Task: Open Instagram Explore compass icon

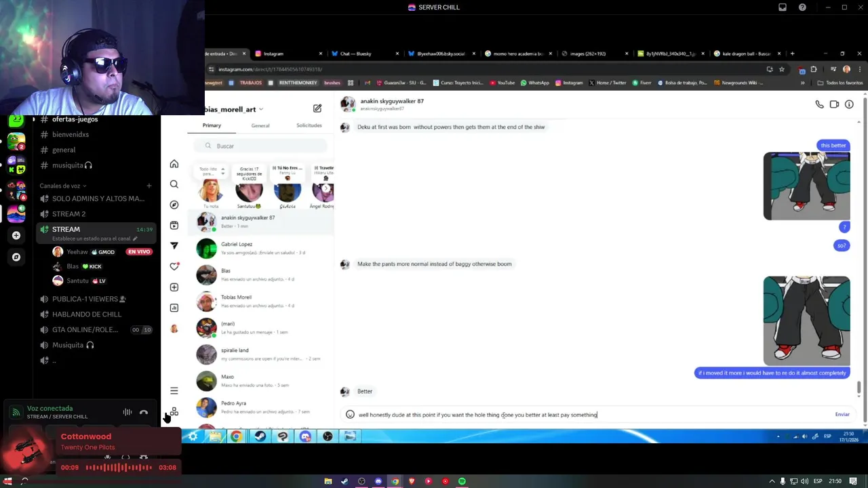Action: 174,205
